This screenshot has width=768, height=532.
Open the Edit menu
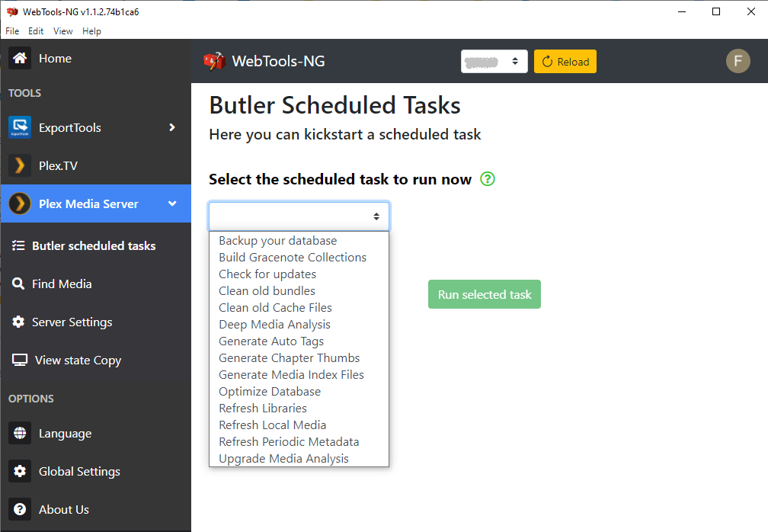[x=36, y=30]
